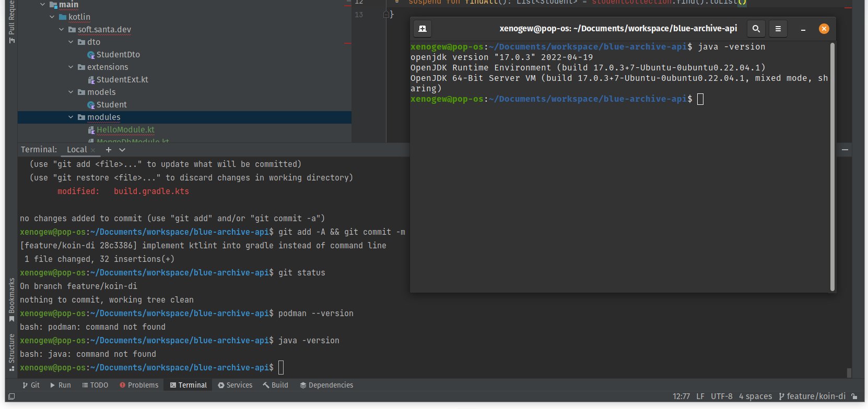
Task: Add a new terminal session with plus
Action: coord(109,150)
